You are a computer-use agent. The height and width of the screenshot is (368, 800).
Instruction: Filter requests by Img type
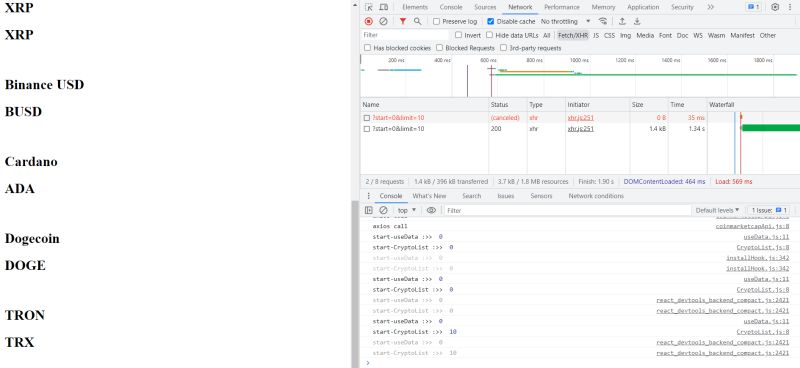click(x=626, y=35)
